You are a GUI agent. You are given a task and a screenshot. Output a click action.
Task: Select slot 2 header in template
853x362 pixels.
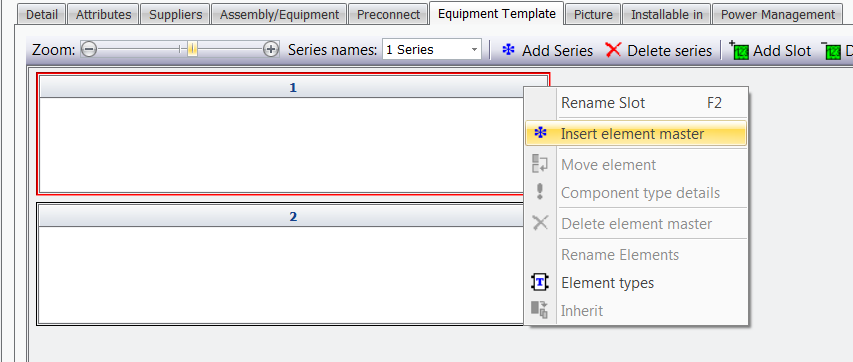[293, 217]
